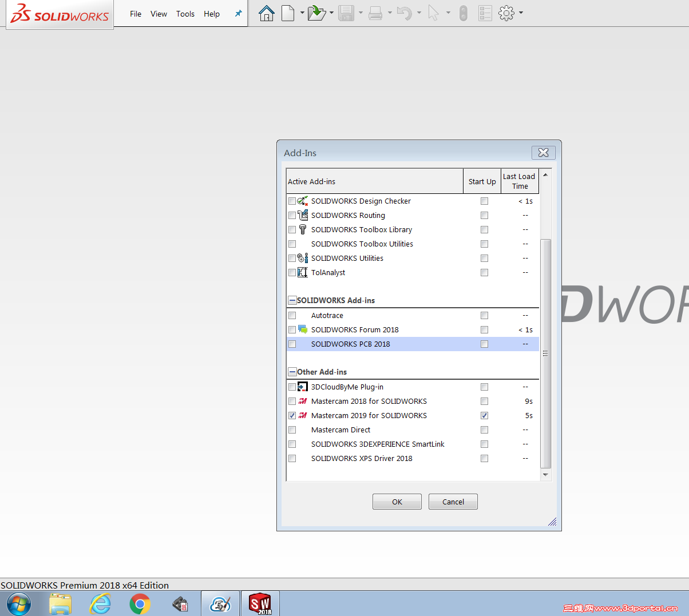689x616 pixels.
Task: Open the Tools menu
Action: click(185, 14)
